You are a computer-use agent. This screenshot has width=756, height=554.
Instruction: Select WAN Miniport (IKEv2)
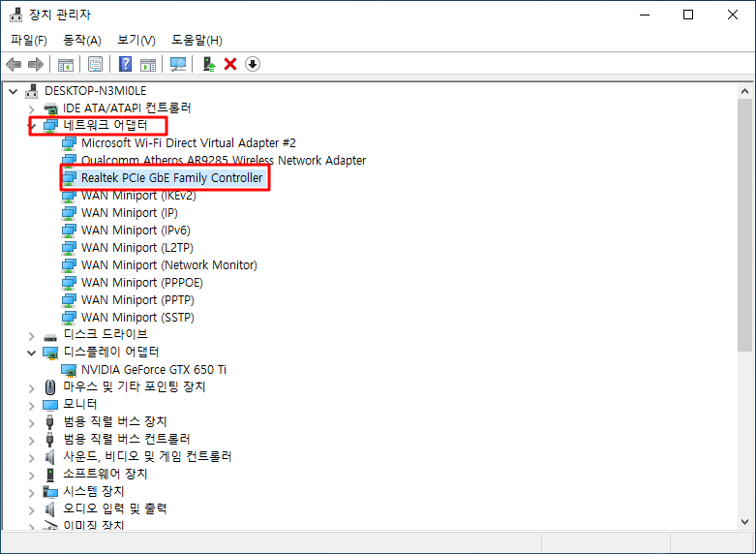click(138, 196)
